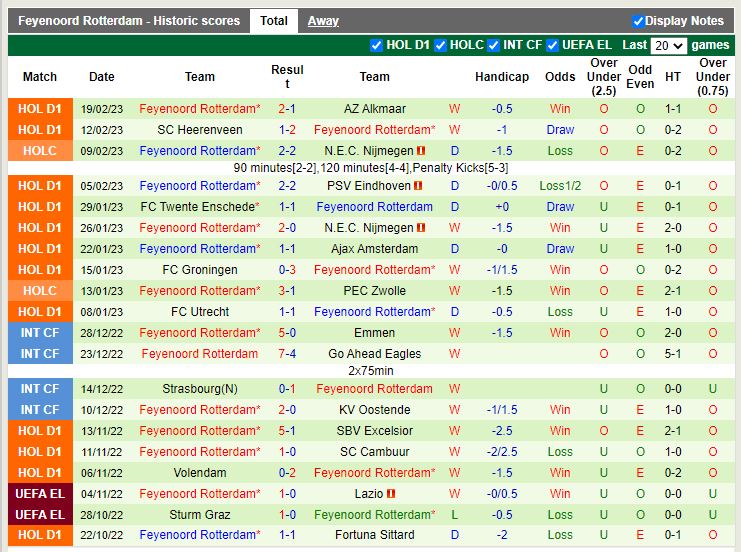This screenshot has width=741, height=552.
Task: Click red card icon beside N.E.C. Nijmegen on 09/02/23
Action: pos(421,151)
